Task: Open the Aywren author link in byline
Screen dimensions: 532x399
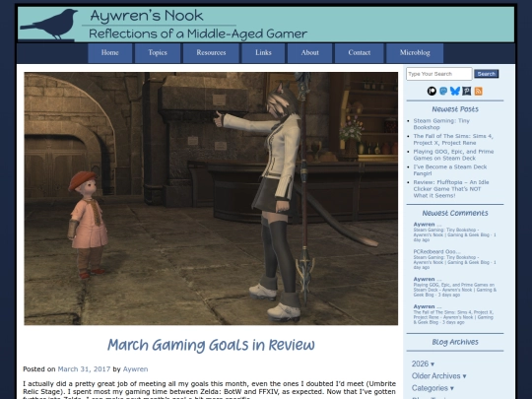Action: click(135, 369)
